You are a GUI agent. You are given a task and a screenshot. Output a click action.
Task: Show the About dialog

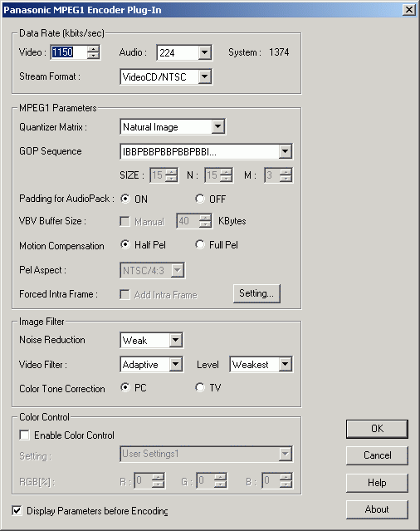point(377,509)
